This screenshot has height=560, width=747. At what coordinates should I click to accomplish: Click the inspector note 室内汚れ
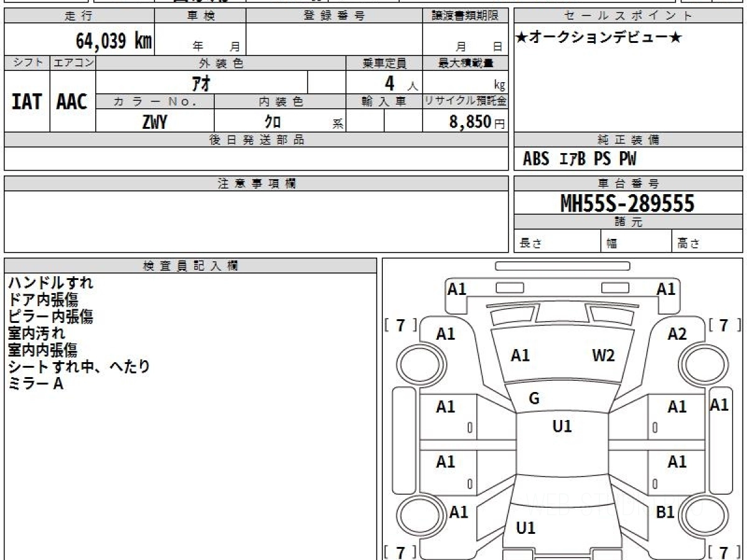point(36,333)
